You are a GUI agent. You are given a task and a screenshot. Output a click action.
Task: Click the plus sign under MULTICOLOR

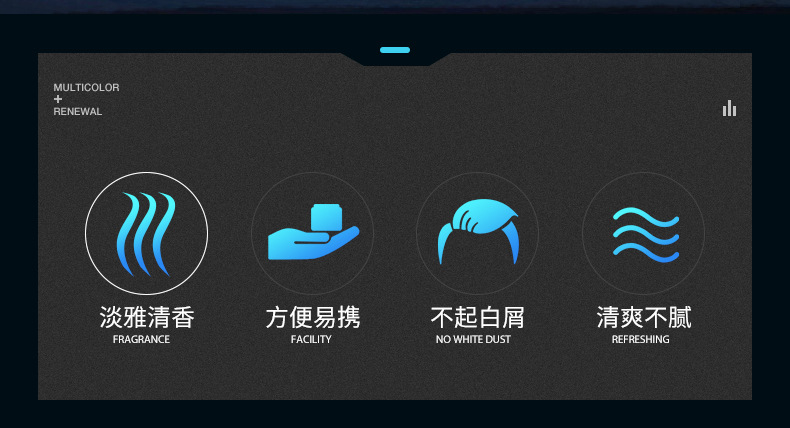pyautogui.click(x=58, y=99)
